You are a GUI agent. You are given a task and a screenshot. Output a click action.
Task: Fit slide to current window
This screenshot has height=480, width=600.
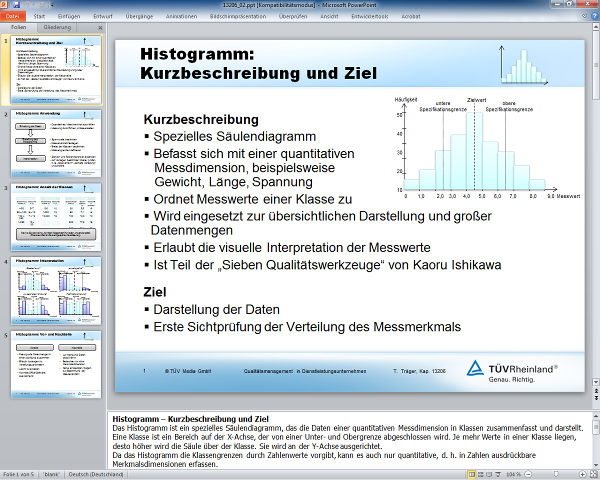(591, 473)
